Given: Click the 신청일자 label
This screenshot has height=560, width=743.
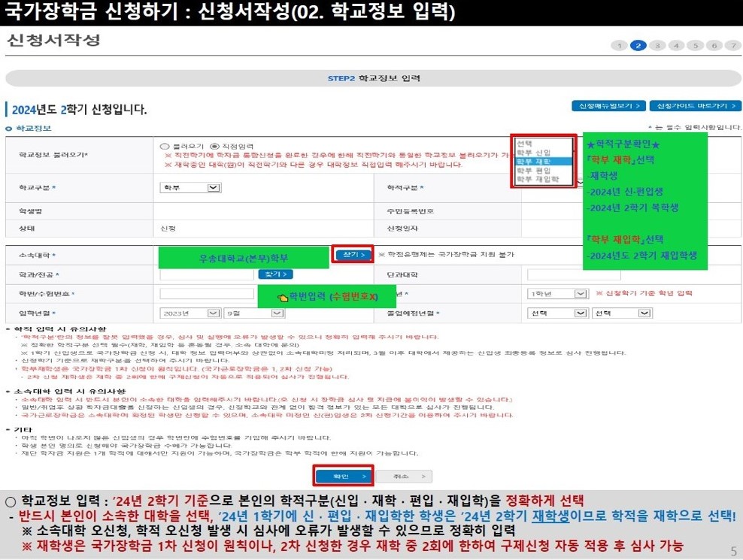Looking at the screenshot, I should (402, 229).
